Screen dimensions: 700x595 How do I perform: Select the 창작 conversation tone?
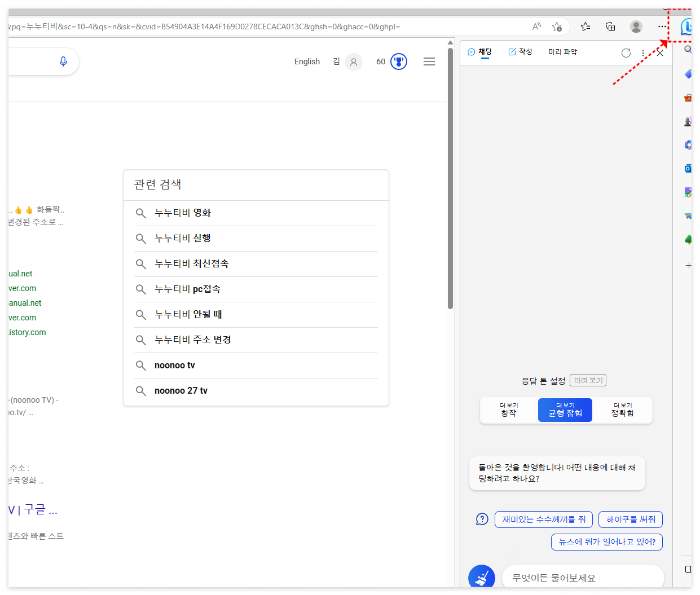(508, 410)
